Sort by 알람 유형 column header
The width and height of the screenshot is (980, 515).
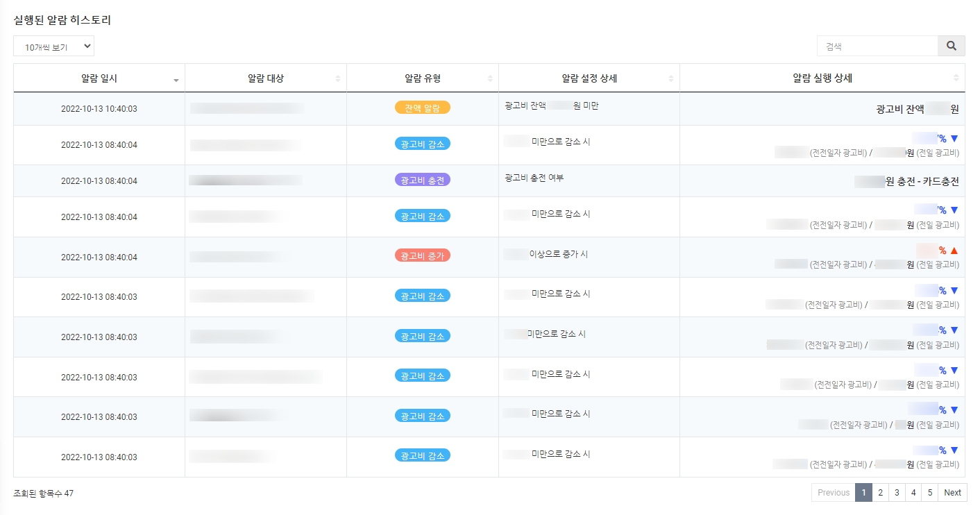click(x=422, y=78)
